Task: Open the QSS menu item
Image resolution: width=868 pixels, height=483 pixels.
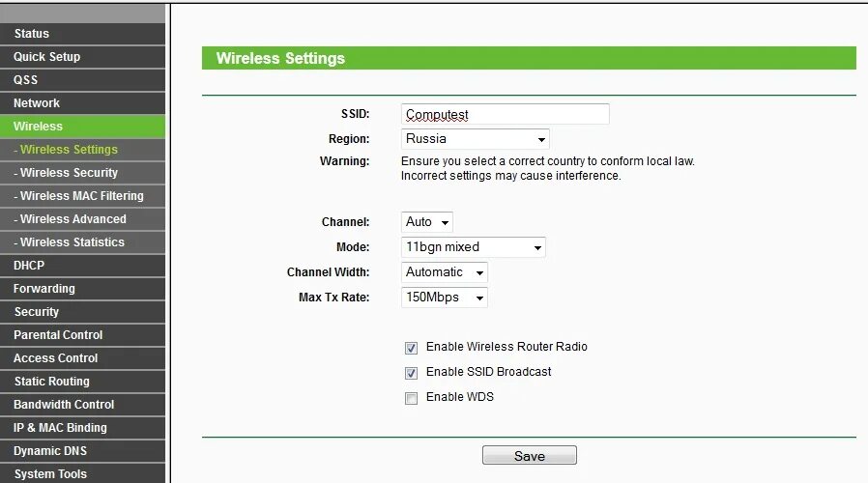Action: pyautogui.click(x=82, y=80)
